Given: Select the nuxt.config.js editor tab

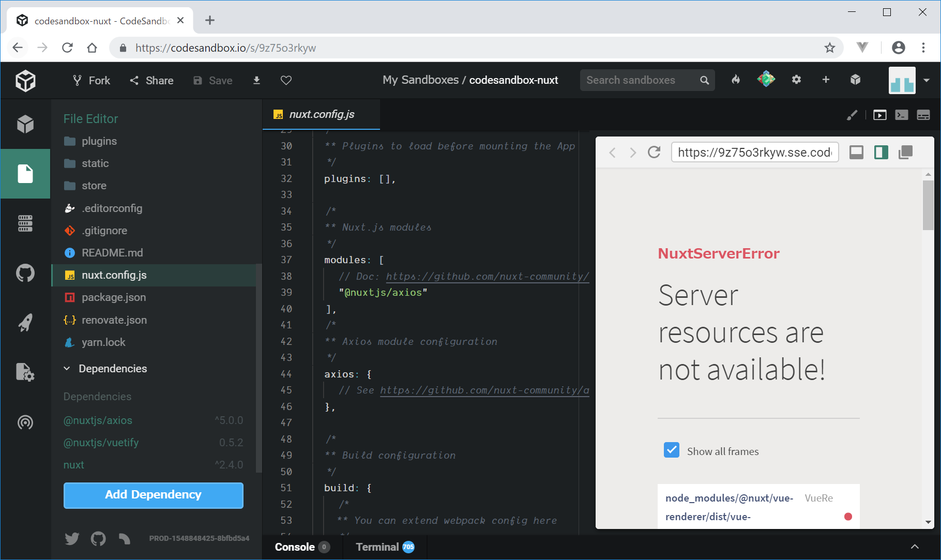Looking at the screenshot, I should point(321,114).
